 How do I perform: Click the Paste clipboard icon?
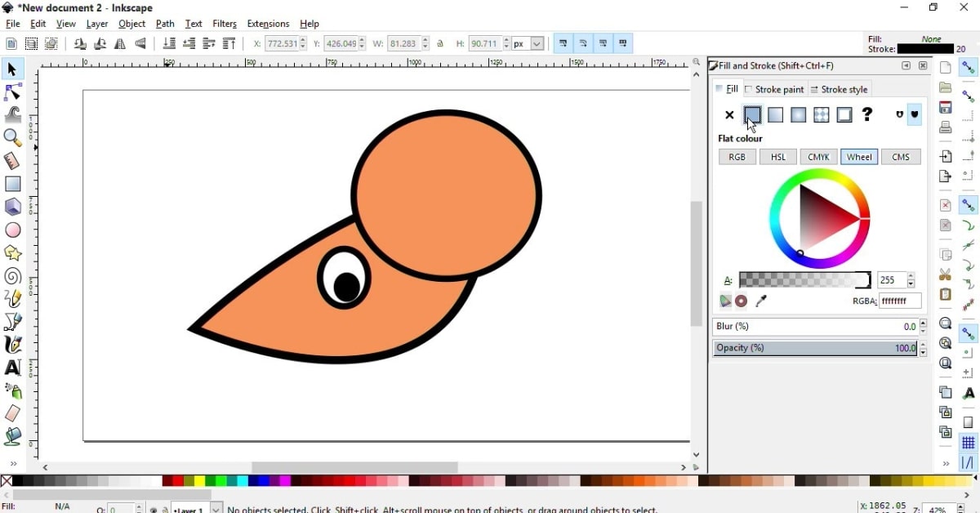pyautogui.click(x=946, y=295)
